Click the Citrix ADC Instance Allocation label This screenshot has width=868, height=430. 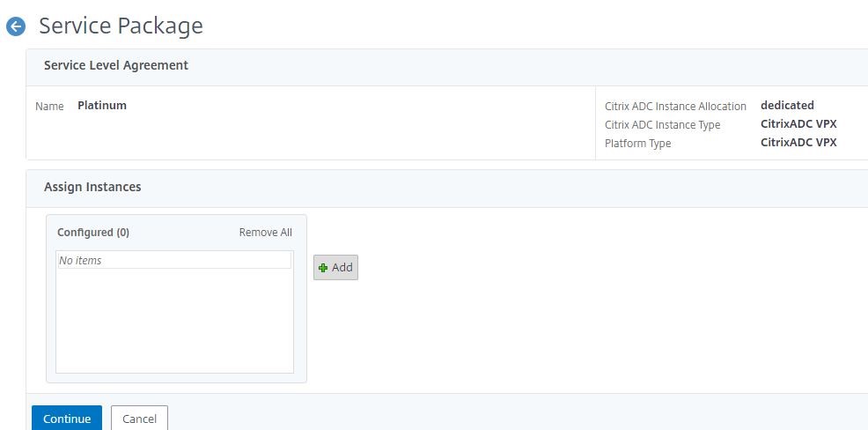675,106
